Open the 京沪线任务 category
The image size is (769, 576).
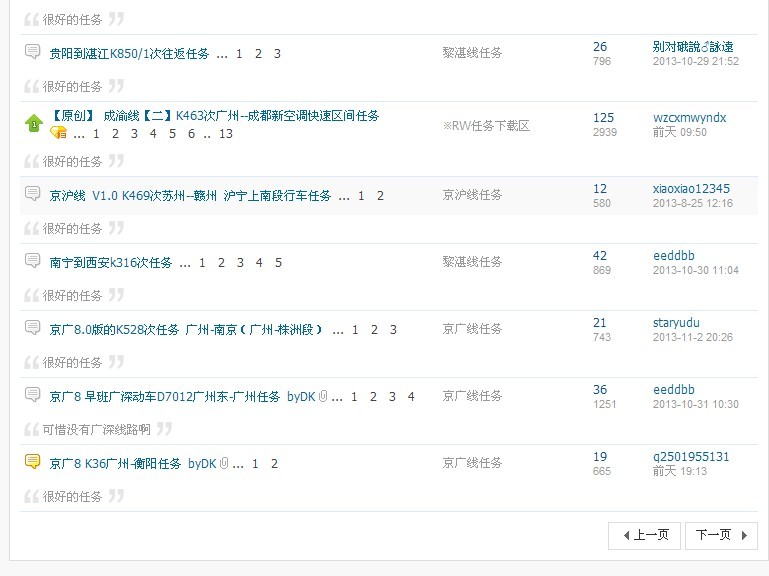click(x=472, y=195)
